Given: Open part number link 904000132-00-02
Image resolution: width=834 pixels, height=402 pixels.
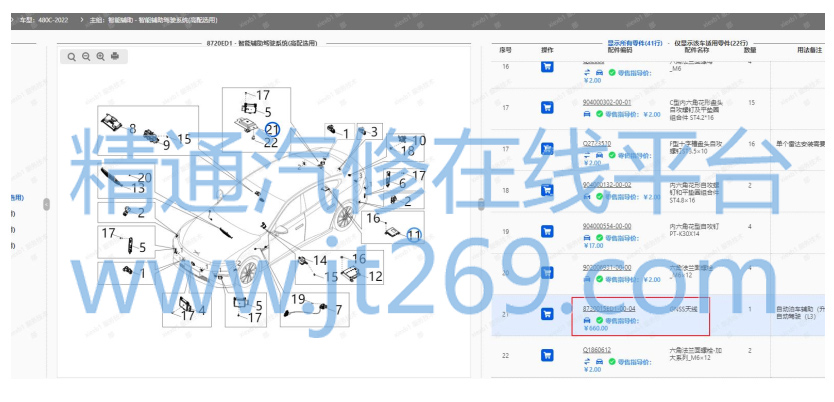Looking at the screenshot, I should click(607, 185).
